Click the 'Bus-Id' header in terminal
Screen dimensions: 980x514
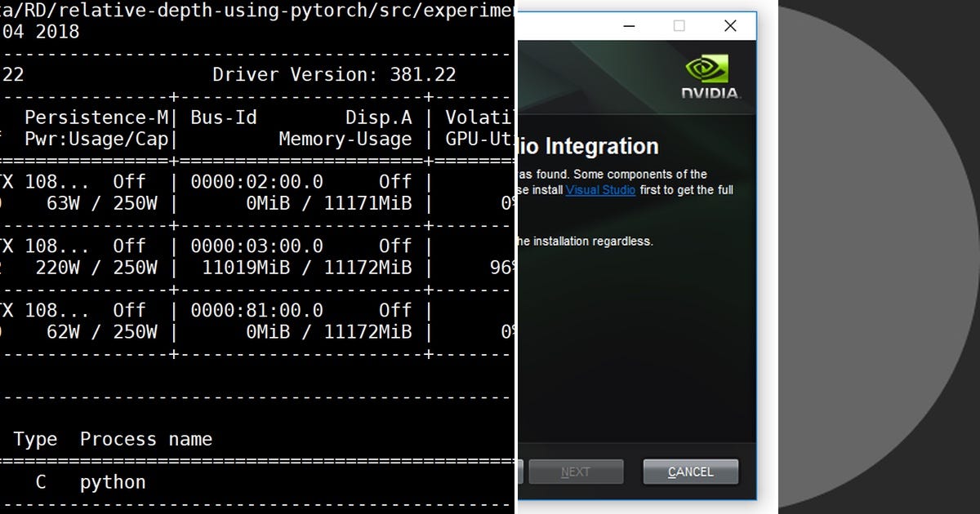pos(224,117)
